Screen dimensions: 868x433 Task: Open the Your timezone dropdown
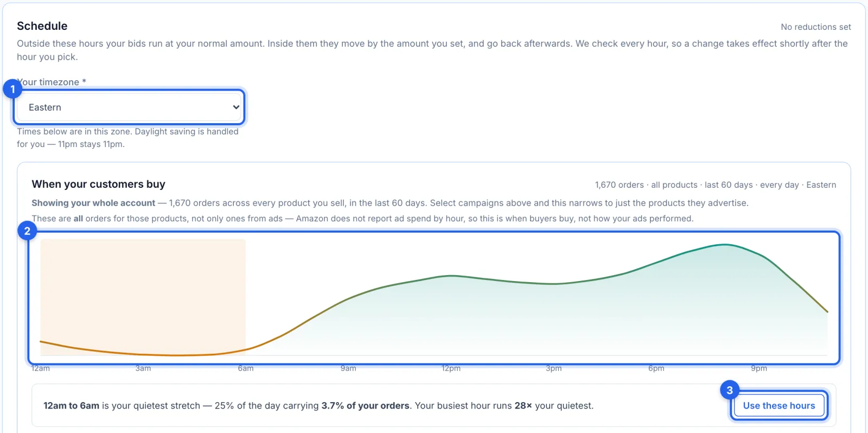(129, 107)
